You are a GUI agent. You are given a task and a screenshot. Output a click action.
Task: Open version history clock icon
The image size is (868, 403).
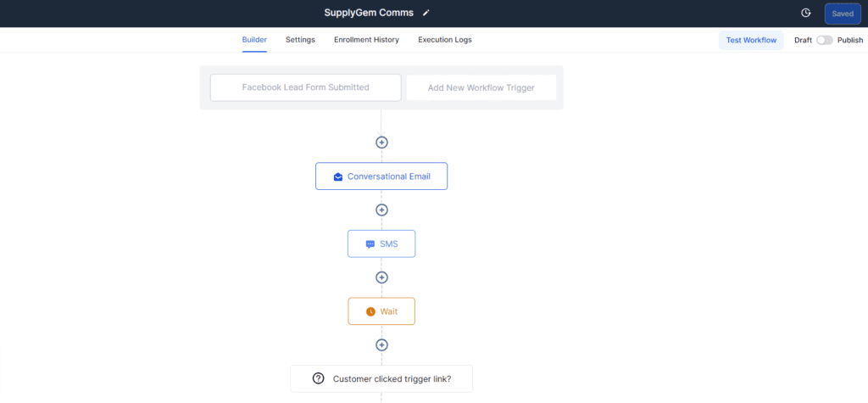[806, 14]
